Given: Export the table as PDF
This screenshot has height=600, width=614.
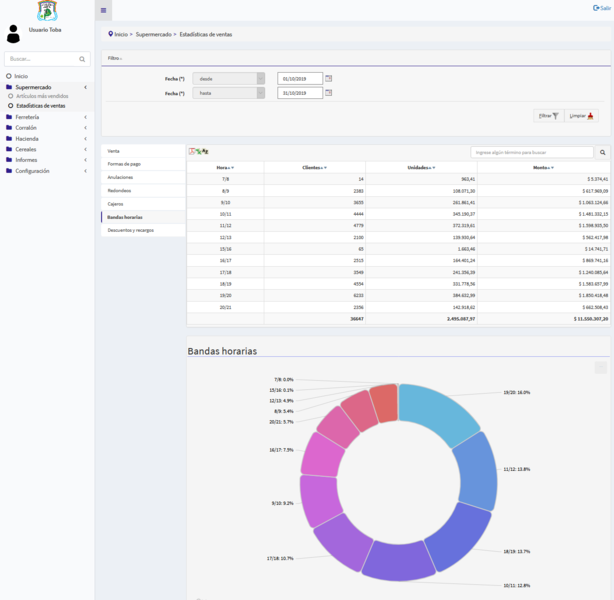Looking at the screenshot, I should [x=192, y=151].
